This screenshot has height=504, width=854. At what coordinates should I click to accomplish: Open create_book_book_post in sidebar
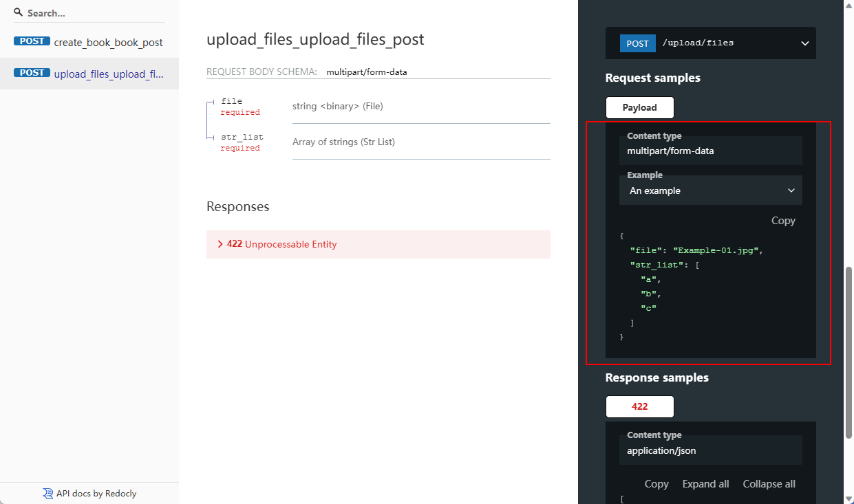pos(108,43)
